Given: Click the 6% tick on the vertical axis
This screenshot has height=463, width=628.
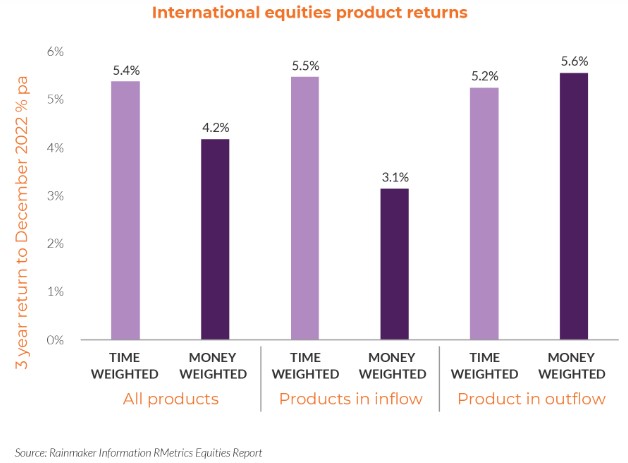Looking at the screenshot, I should click(x=53, y=51).
